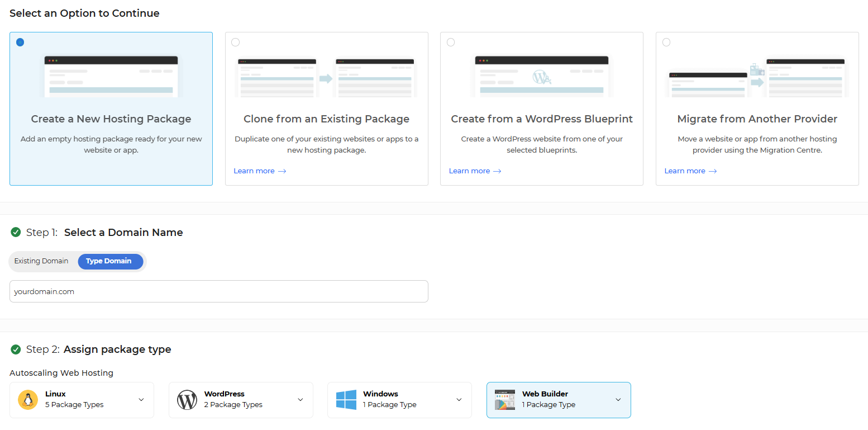Image resolution: width=868 pixels, height=430 pixels.
Task: Switch to the Type Domain tab
Action: 111,261
